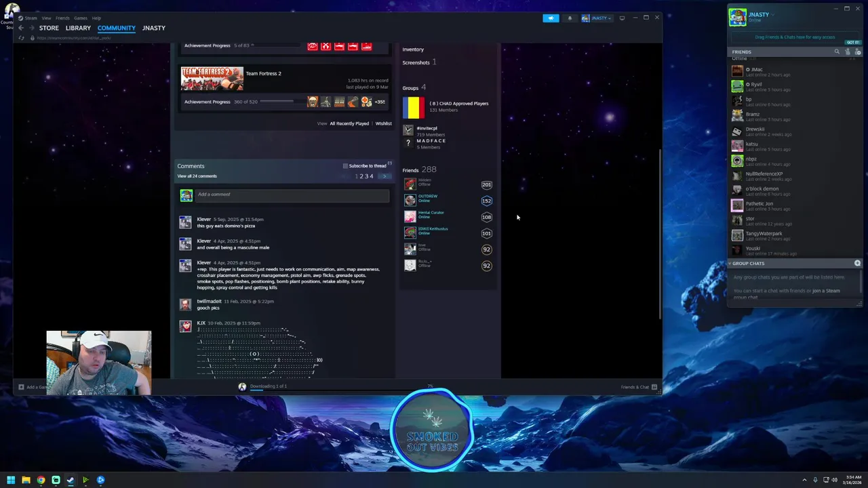The height and width of the screenshot is (488, 868).
Task: Open the Inventory link
Action: [x=413, y=49]
